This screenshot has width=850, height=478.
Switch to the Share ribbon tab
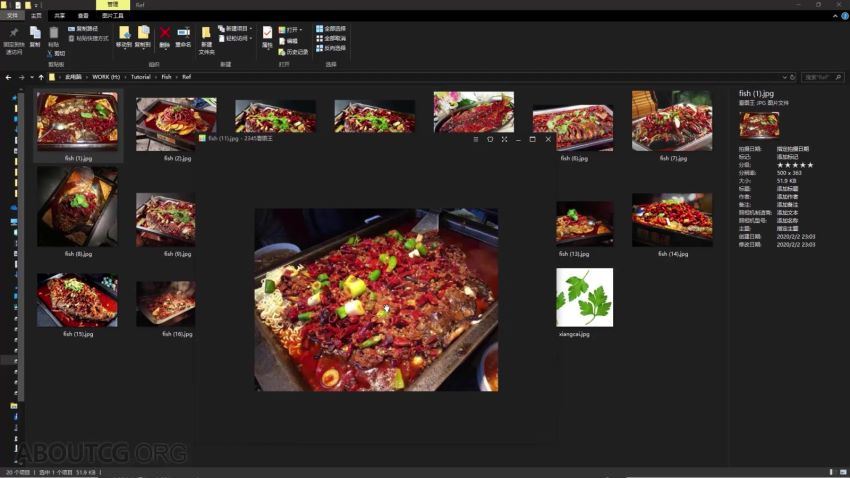coord(60,16)
